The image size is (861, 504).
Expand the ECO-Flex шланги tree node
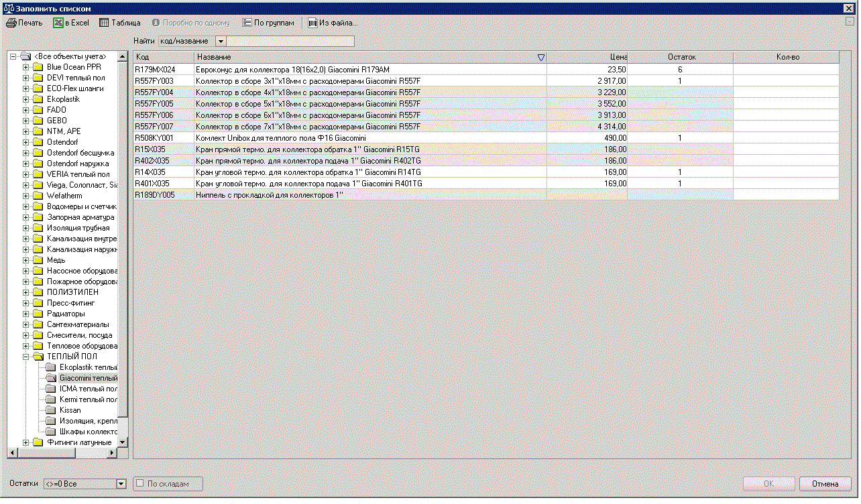tap(26, 88)
